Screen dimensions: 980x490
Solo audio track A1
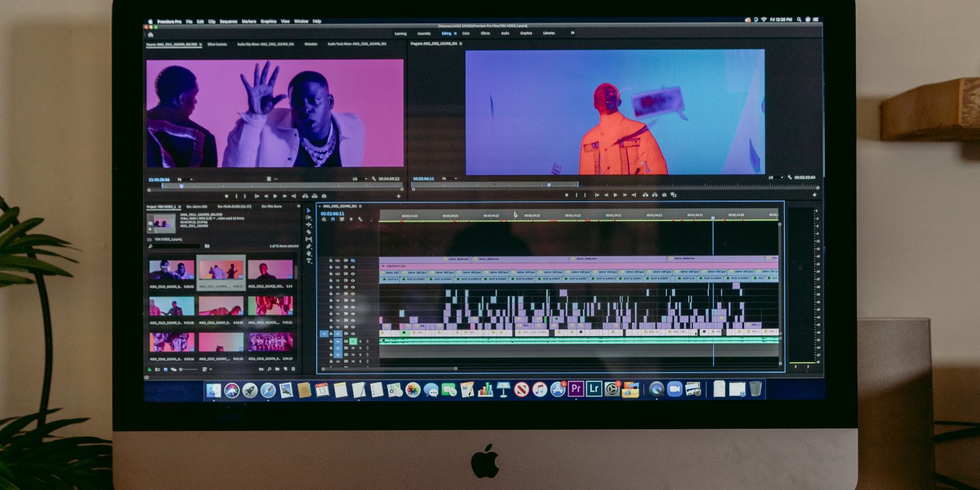pyautogui.click(x=360, y=341)
